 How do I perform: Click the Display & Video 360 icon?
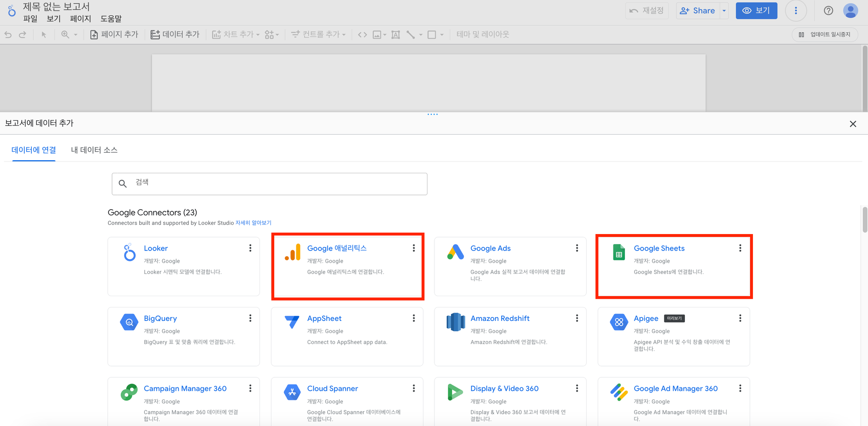pyautogui.click(x=455, y=392)
